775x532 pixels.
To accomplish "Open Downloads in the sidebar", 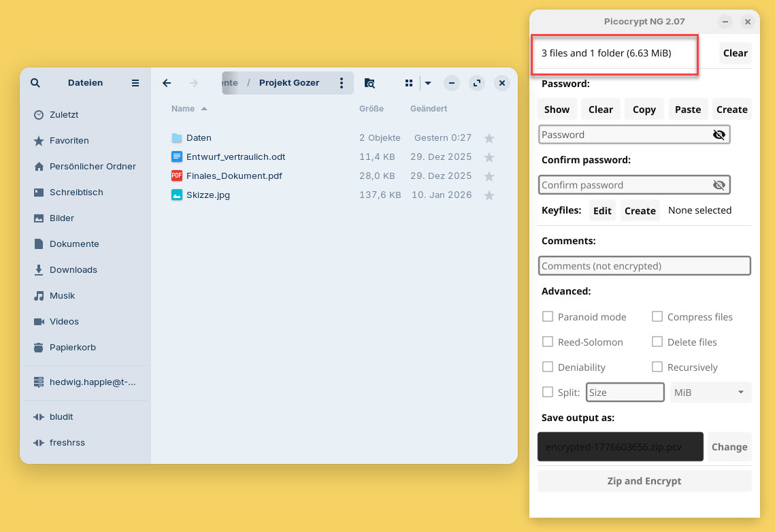I will [73, 270].
